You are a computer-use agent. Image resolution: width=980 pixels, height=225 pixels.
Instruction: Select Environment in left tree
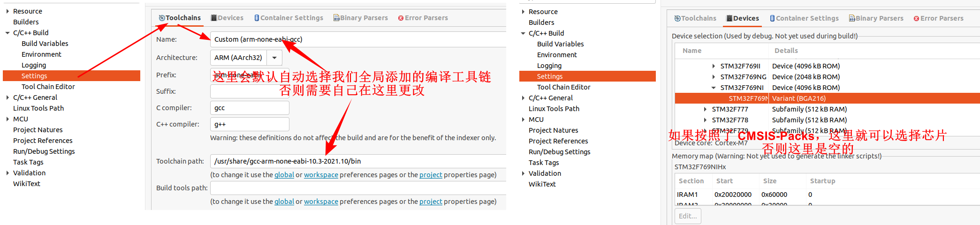pos(41,54)
